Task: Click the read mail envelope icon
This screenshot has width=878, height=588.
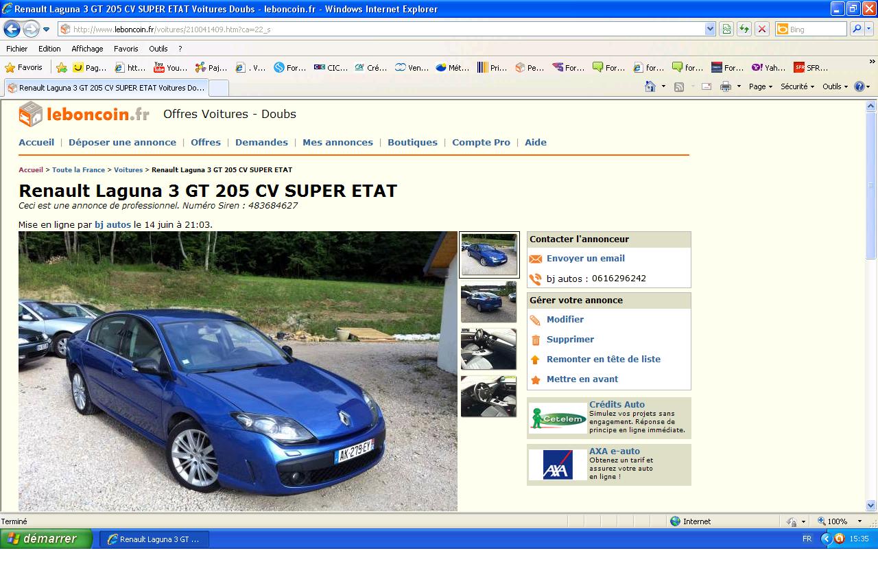Action: 707,86
